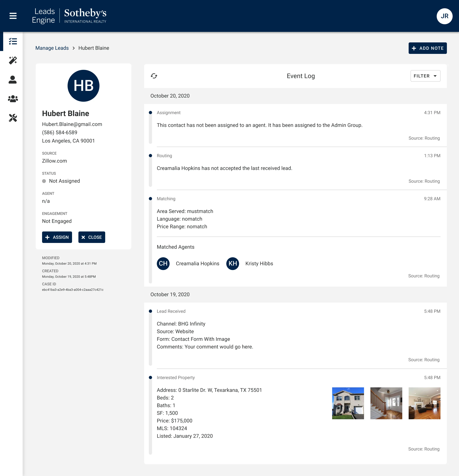The image size is (459, 476).
Task: Click the Sotheby's International Realty logo
Action: [x=85, y=16]
